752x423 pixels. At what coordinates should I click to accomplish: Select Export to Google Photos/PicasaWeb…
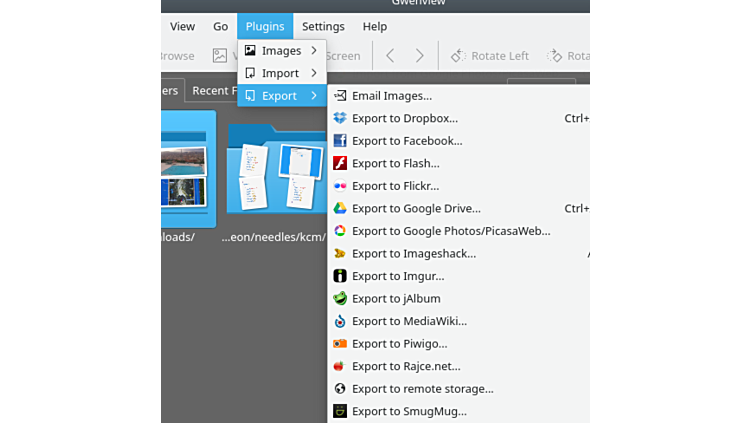[x=451, y=231]
